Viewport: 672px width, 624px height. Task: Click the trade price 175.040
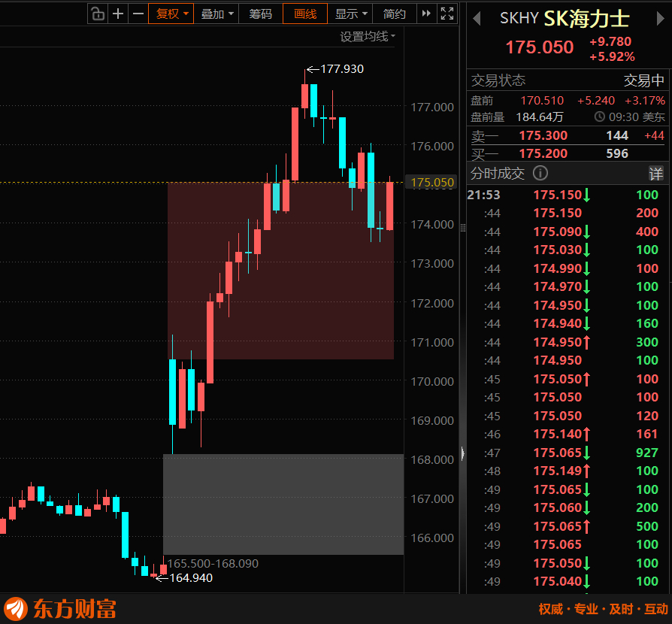click(557, 582)
